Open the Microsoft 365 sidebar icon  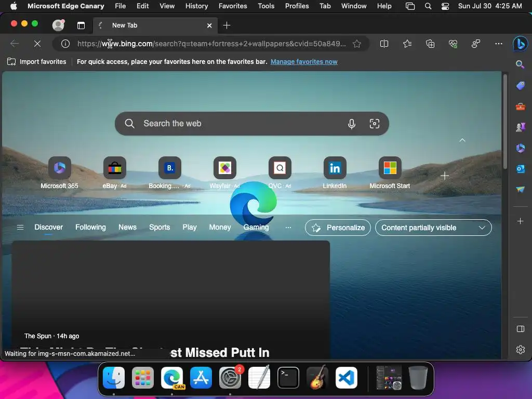(520, 148)
